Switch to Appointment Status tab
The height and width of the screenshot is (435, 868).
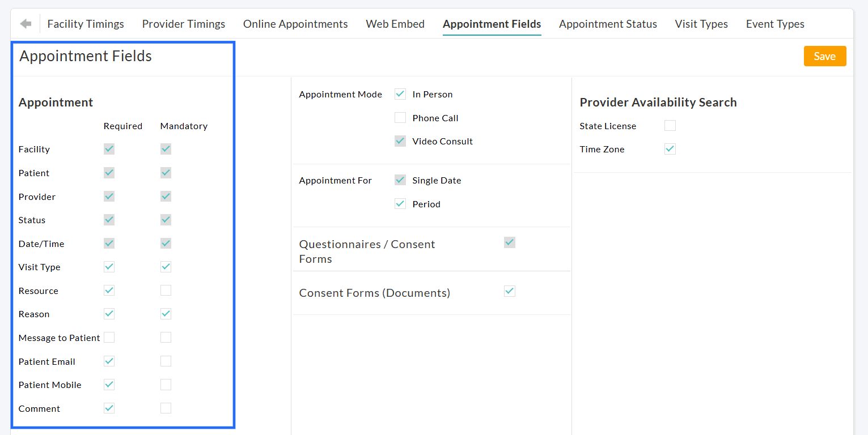coord(608,24)
